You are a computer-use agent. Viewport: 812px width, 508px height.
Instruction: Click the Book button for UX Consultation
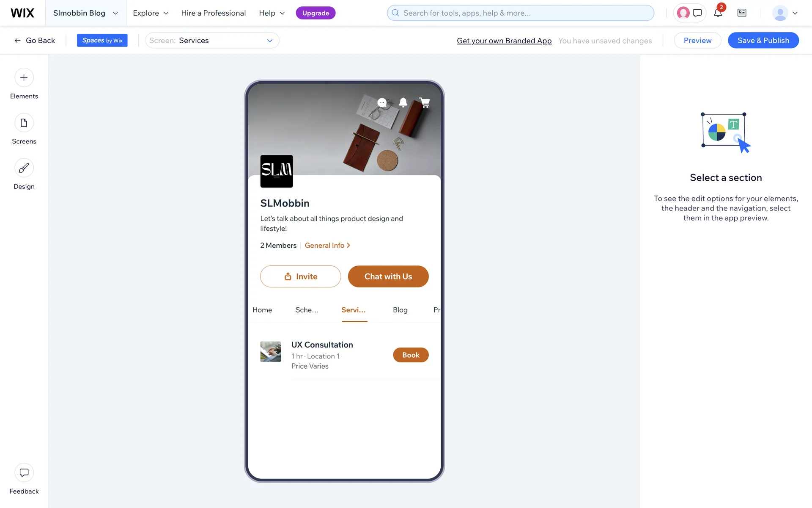click(x=411, y=355)
